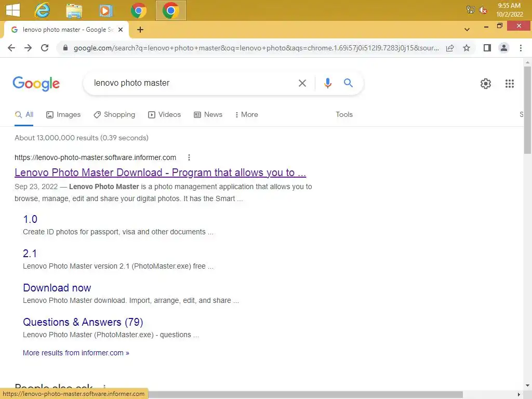Viewport: 532px width, 399px height.
Task: Switch to Videos results tab
Action: click(x=164, y=115)
